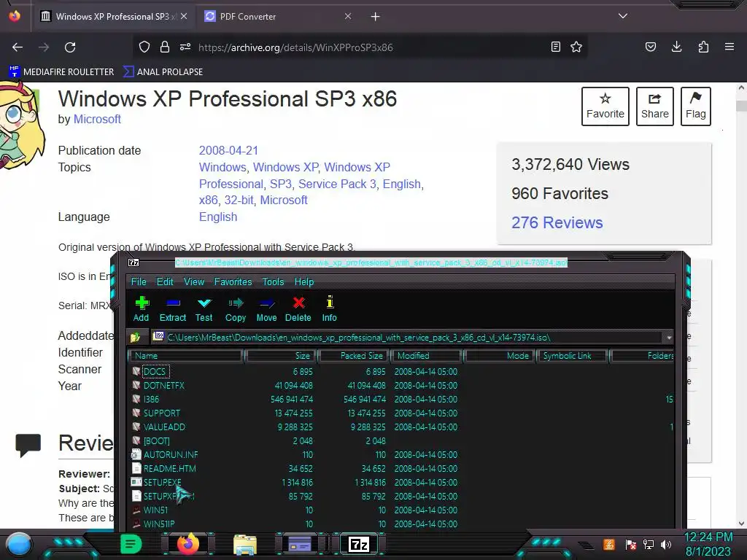The width and height of the screenshot is (747, 560).
Task: Open a new Firefox tab
Action: (x=376, y=17)
